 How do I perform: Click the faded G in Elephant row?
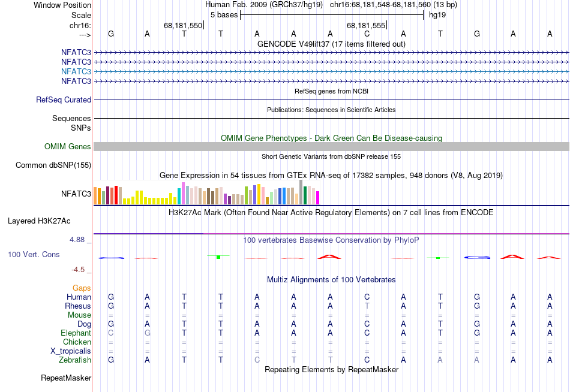pos(147,333)
